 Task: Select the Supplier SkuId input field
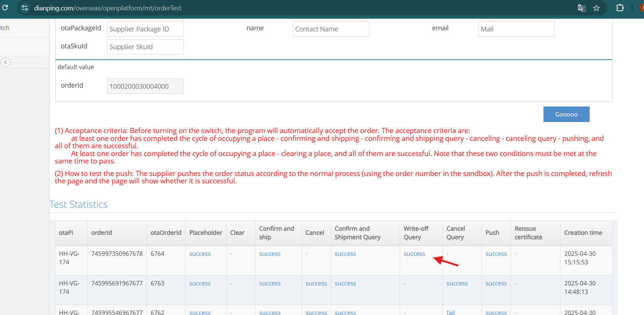(x=145, y=47)
